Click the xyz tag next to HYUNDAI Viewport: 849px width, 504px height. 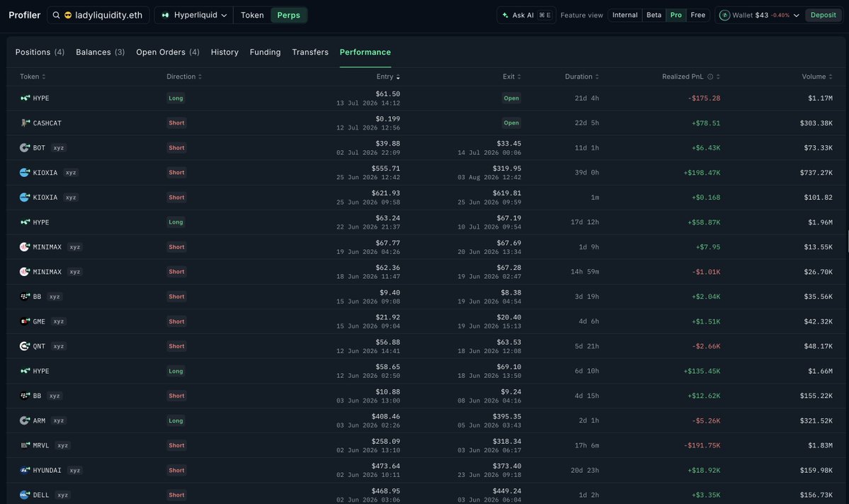pyautogui.click(x=75, y=471)
